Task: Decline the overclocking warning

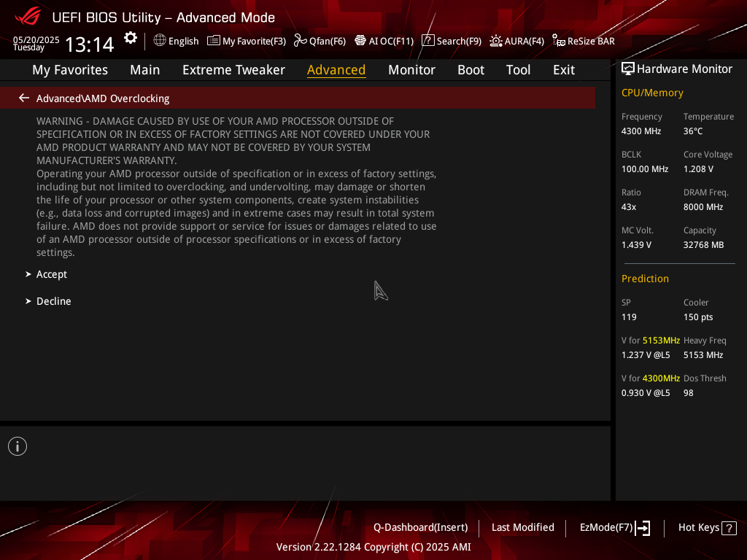Action: point(54,301)
